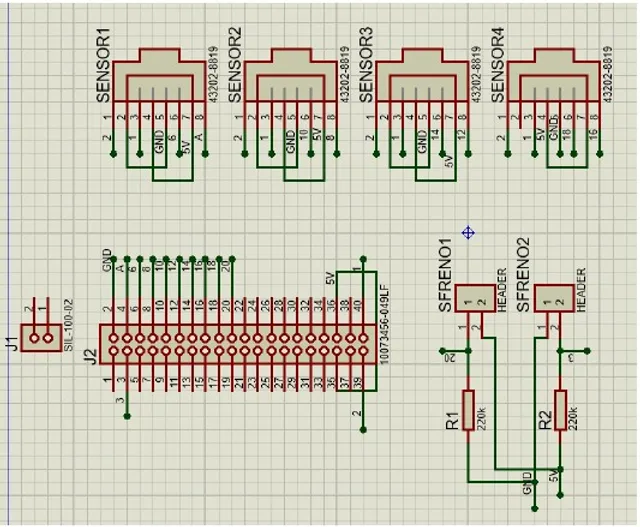640x527 pixels.
Task: Select the 220k value label on R1
Action: click(x=481, y=411)
